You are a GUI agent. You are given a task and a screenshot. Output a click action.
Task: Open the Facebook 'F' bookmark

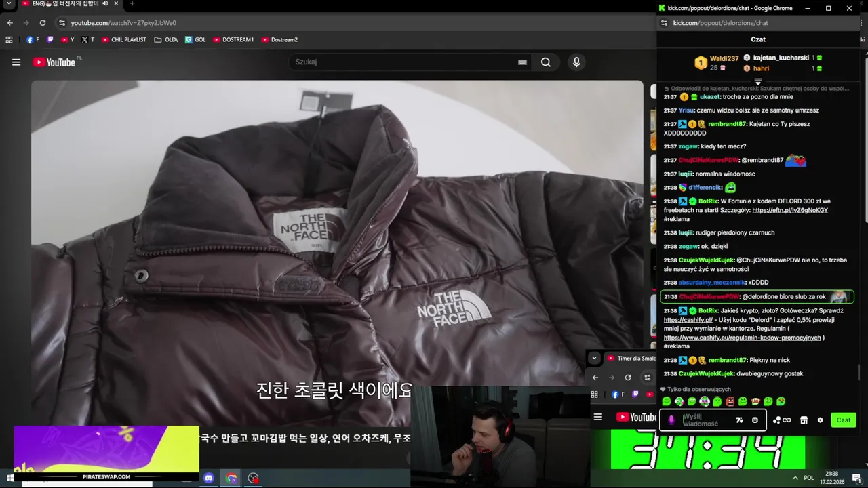(33, 40)
